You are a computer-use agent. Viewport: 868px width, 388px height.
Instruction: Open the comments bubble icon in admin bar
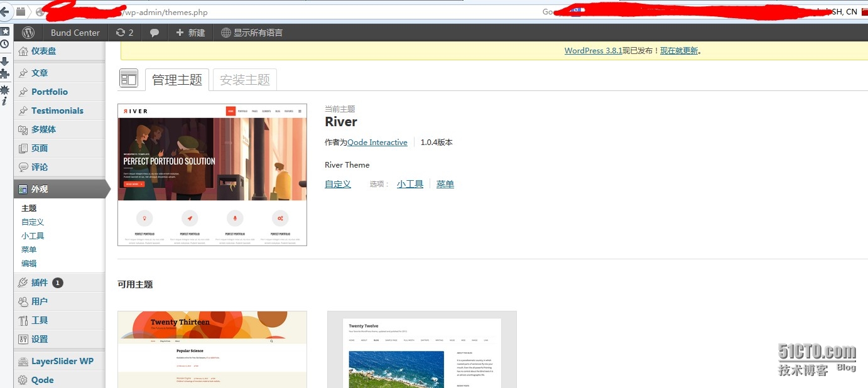tap(155, 33)
